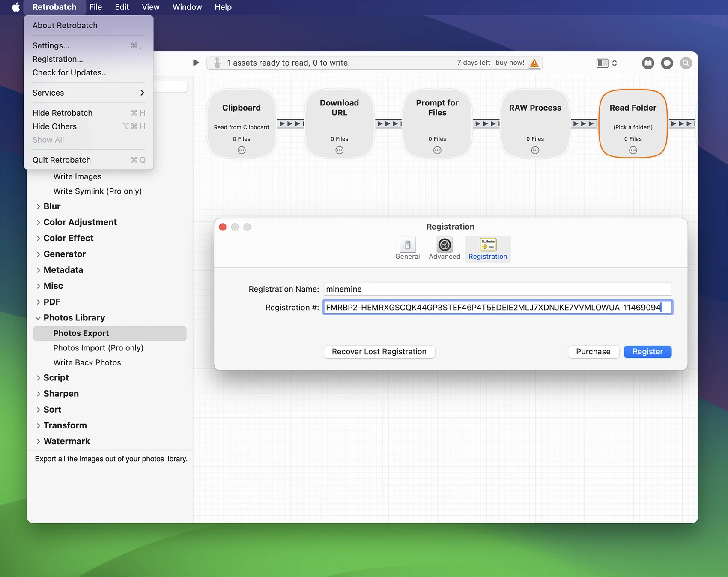Expand the Color Effect category
Screen dimensions: 728x577
point(38,238)
